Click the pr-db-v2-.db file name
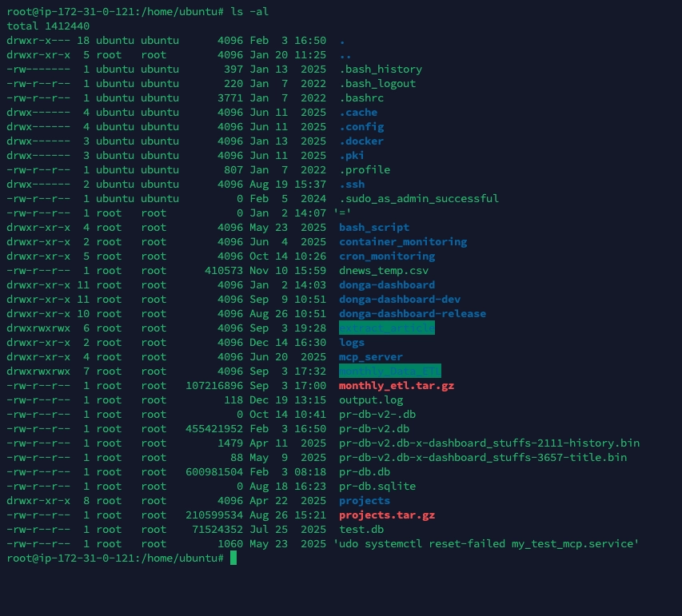This screenshot has width=682, height=616. click(x=377, y=415)
